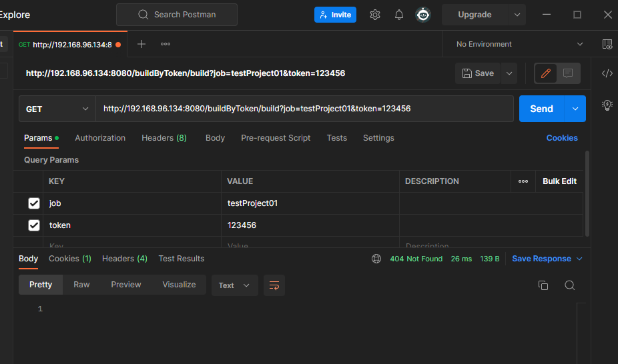Screen dimensions: 618x364
Task: Click the Invite button
Action: [x=335, y=15]
